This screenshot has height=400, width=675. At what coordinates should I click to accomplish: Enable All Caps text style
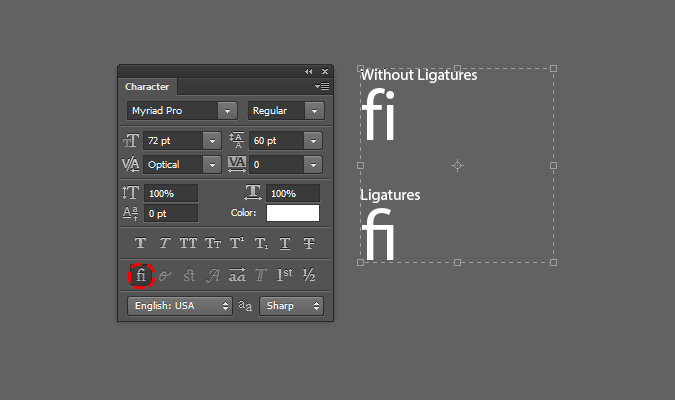188,243
